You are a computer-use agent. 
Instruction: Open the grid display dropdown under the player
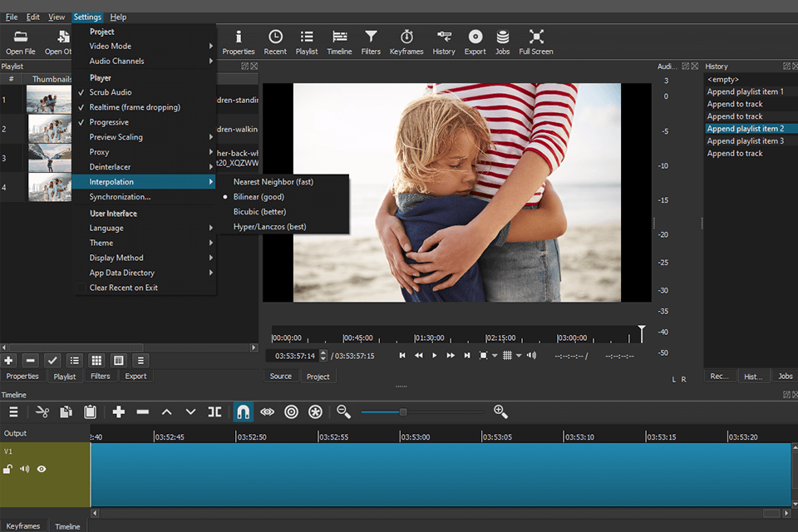pyautogui.click(x=517, y=355)
